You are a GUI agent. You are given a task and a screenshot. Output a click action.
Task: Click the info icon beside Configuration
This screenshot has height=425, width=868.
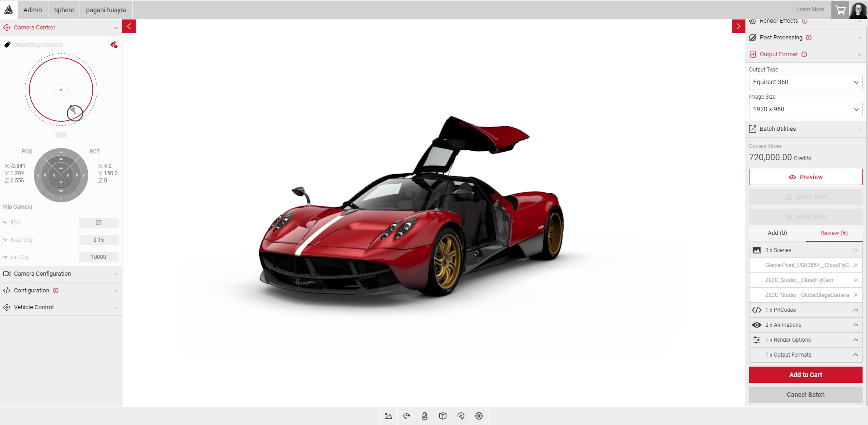tap(56, 291)
